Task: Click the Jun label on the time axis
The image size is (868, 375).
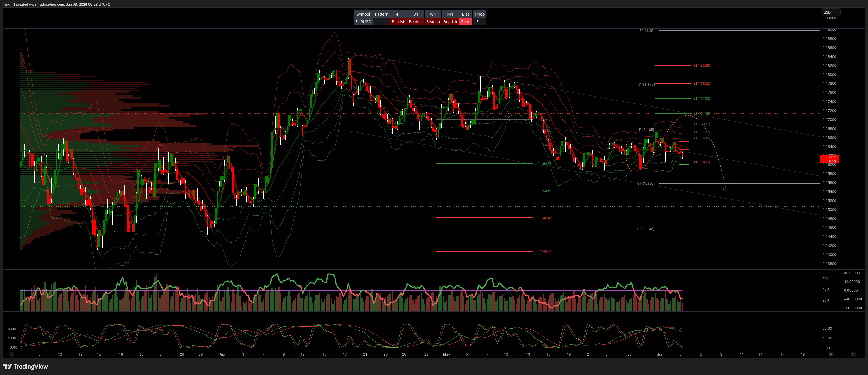Action: 660,354
